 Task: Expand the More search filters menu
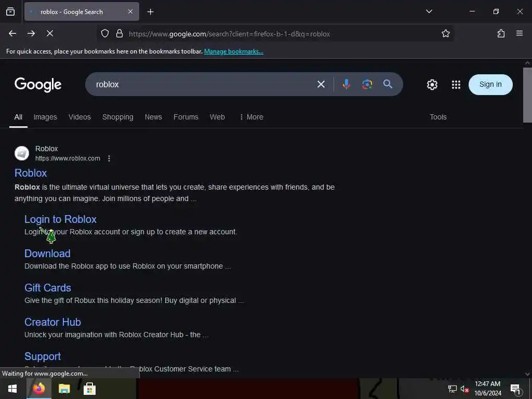[x=251, y=117]
